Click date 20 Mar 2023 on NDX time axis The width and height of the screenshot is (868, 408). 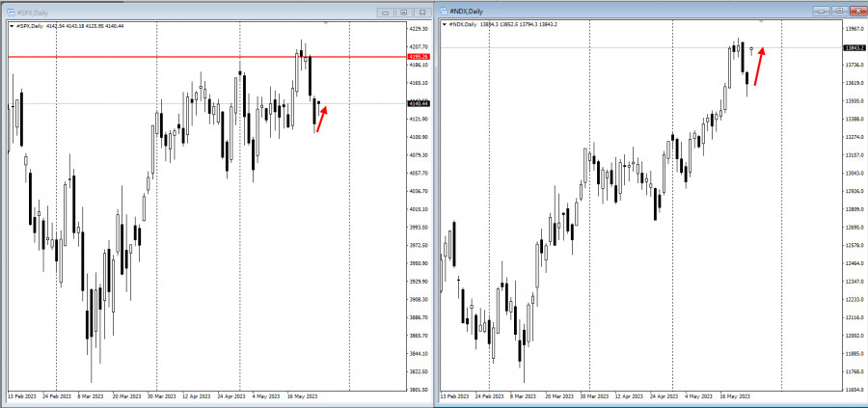559,397
